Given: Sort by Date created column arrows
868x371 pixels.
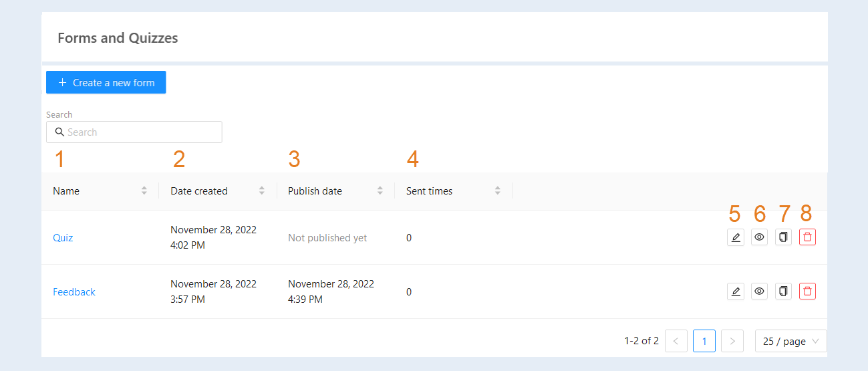Looking at the screenshot, I should pos(262,191).
